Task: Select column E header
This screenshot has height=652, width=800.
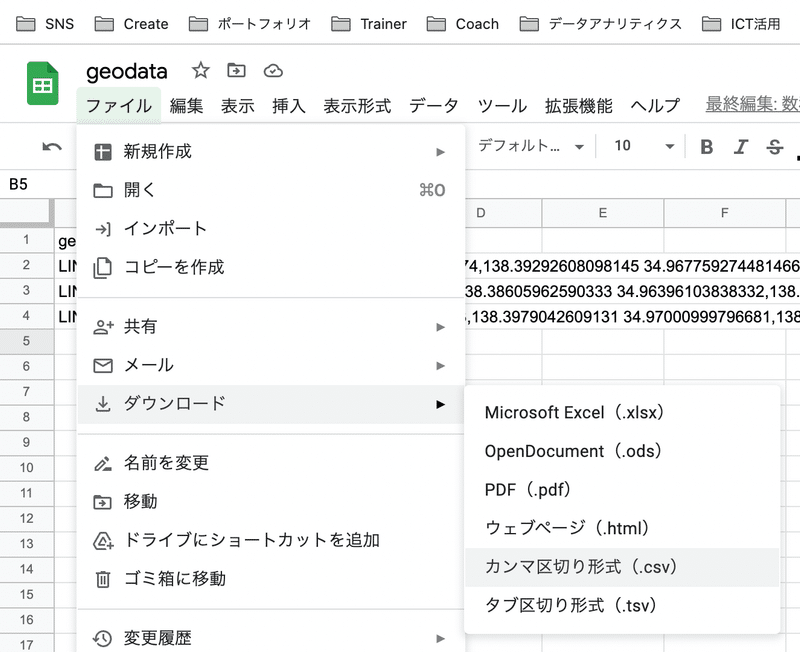Action: click(603, 213)
